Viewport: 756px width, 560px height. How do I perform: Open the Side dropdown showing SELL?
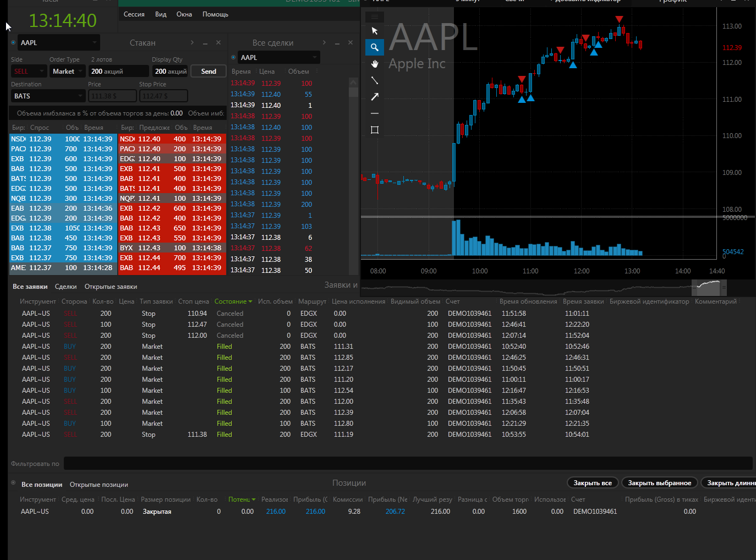[29, 72]
